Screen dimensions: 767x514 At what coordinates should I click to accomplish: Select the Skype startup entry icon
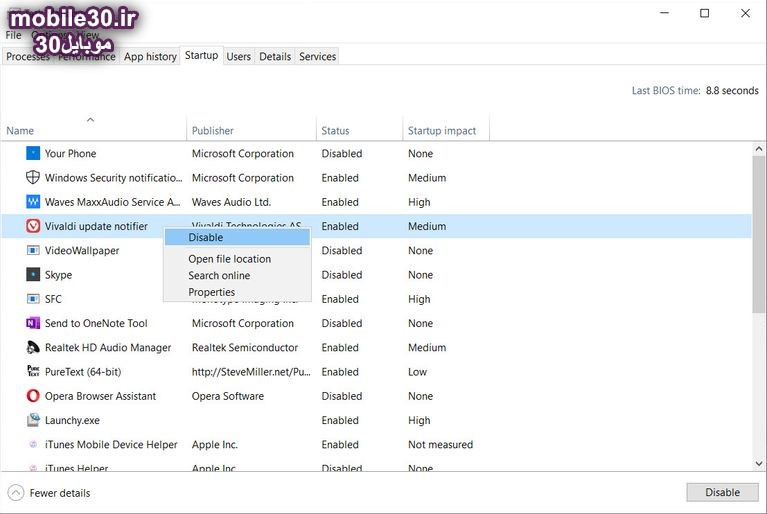[33, 275]
